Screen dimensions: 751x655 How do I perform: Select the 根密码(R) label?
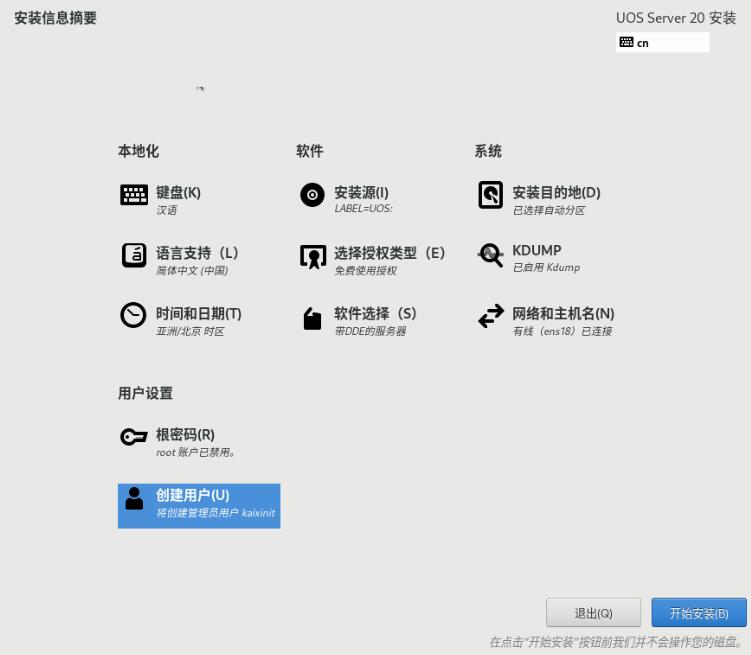click(x=185, y=435)
